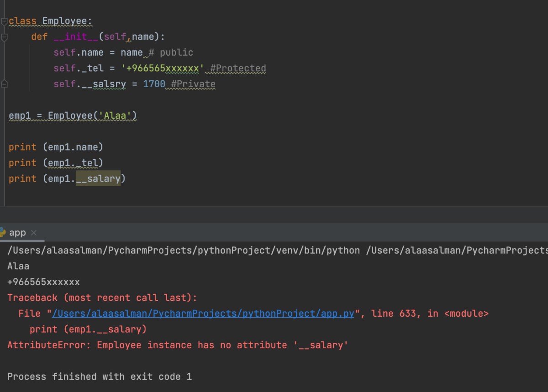Click the 'Traceback (most recent call last)' line
The image size is (548, 392).
[102, 298]
